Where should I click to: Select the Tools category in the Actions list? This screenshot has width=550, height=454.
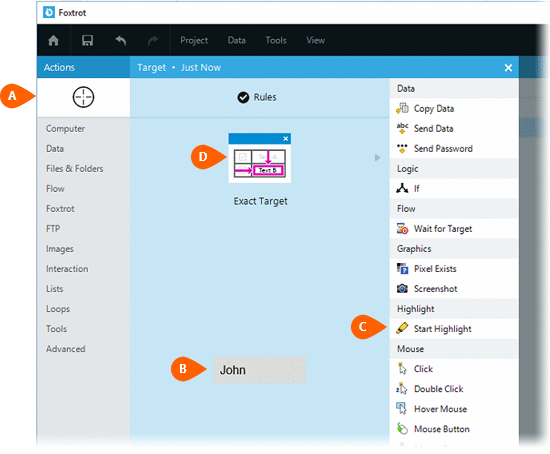(x=56, y=329)
